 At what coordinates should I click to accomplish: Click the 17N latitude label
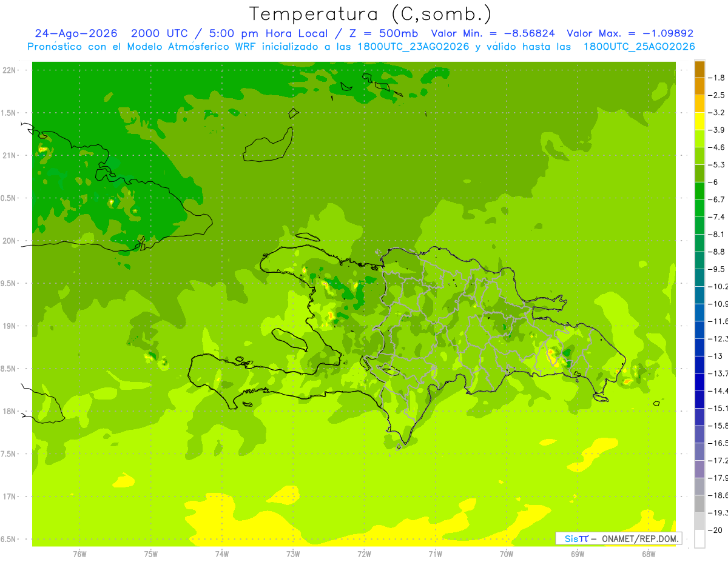[10, 497]
